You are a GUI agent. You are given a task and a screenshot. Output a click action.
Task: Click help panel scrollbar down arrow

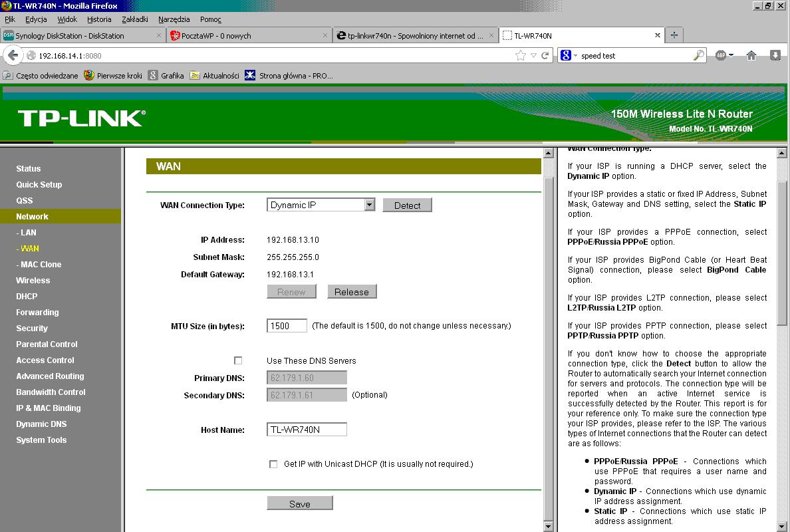click(x=781, y=527)
